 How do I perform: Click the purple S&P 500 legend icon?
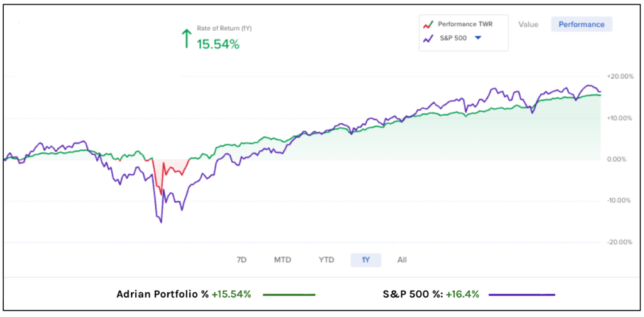[429, 38]
